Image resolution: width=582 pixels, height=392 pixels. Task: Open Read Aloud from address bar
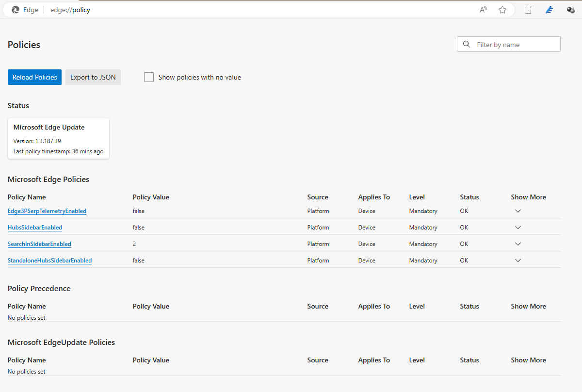click(x=483, y=10)
